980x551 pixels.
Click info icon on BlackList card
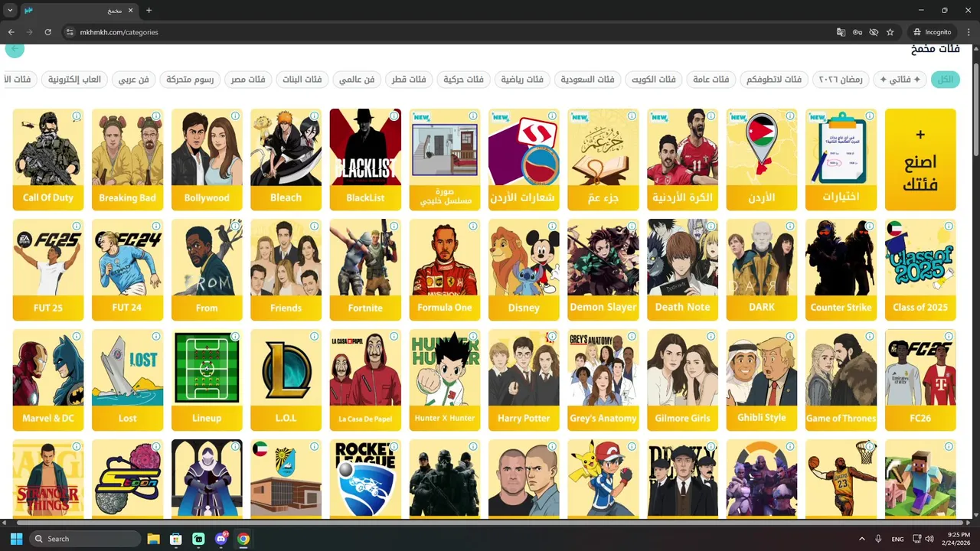tap(394, 116)
